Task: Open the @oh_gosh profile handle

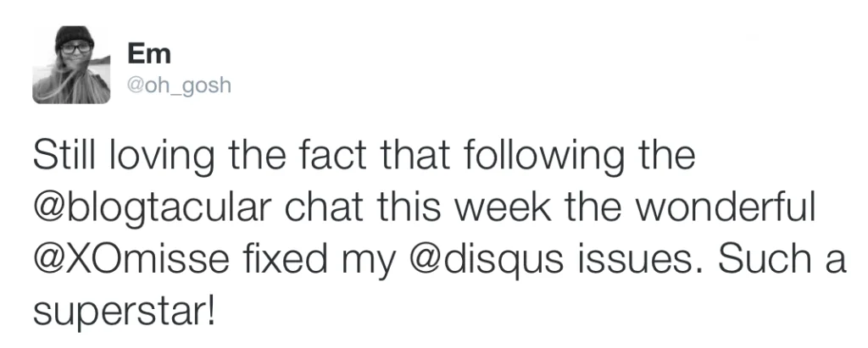Action: coord(178,86)
